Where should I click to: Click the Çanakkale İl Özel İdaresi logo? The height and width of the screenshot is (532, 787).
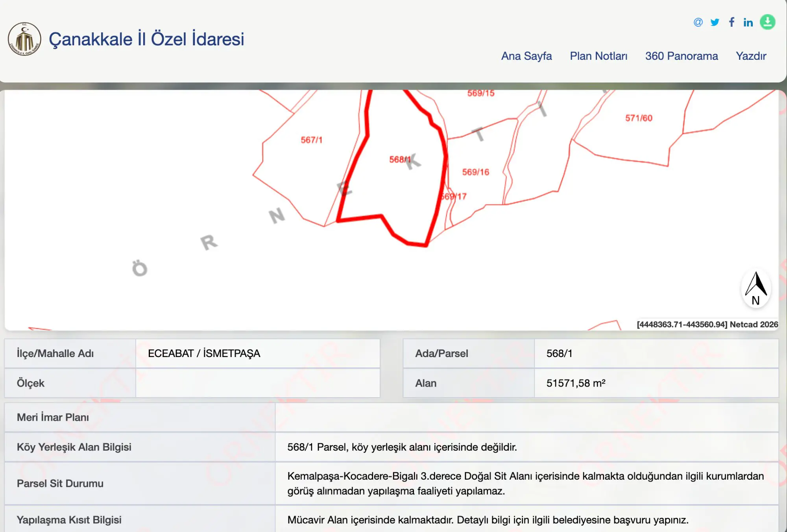(24, 39)
